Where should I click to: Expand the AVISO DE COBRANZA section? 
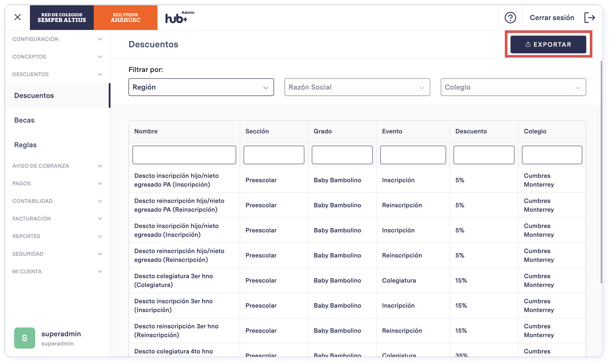(x=58, y=166)
